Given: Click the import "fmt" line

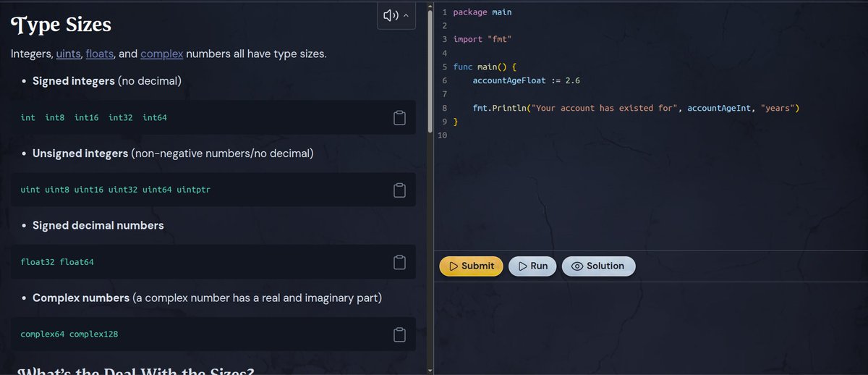Looking at the screenshot, I should tap(482, 39).
